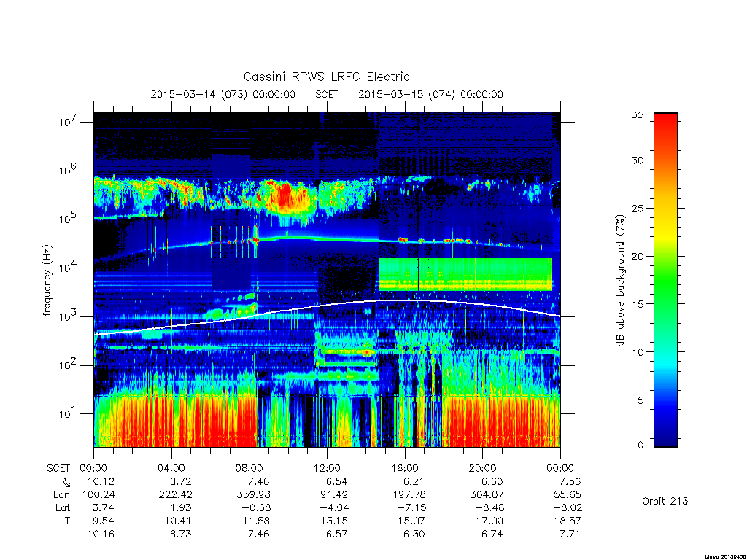The height and width of the screenshot is (560, 747).
Task: Click the Rs value 6.21
Action: point(413,481)
